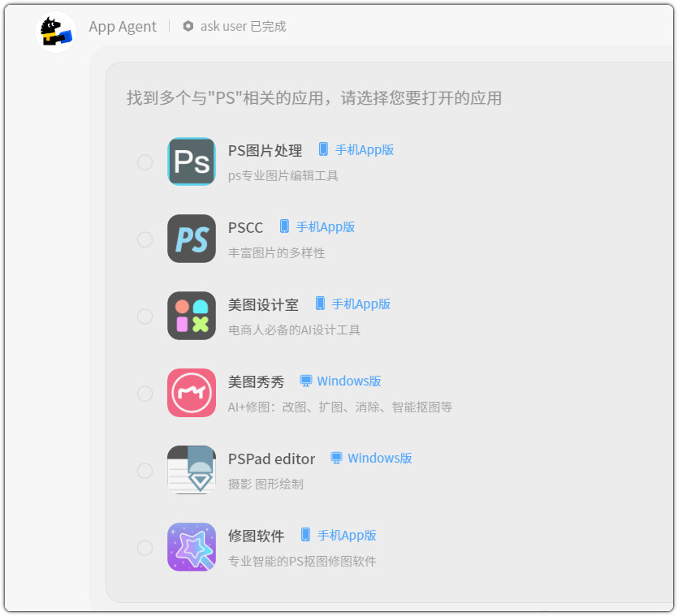Pick the 修图软件 radio button
The width and height of the screenshot is (678, 616).
point(145,548)
